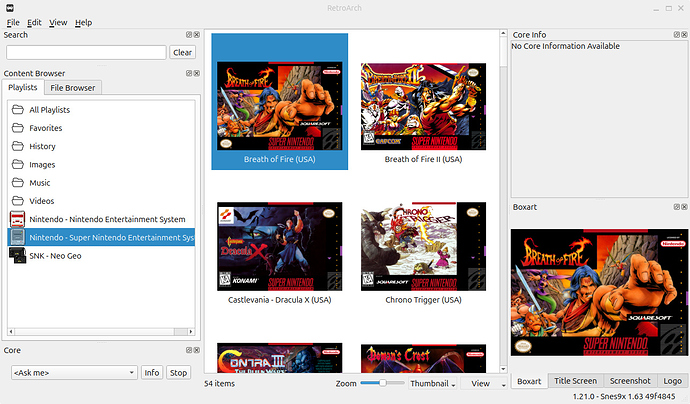Viewport: 690px width, 404px height.
Task: Click the large Breath of Fire boxart preview
Action: coord(599,292)
